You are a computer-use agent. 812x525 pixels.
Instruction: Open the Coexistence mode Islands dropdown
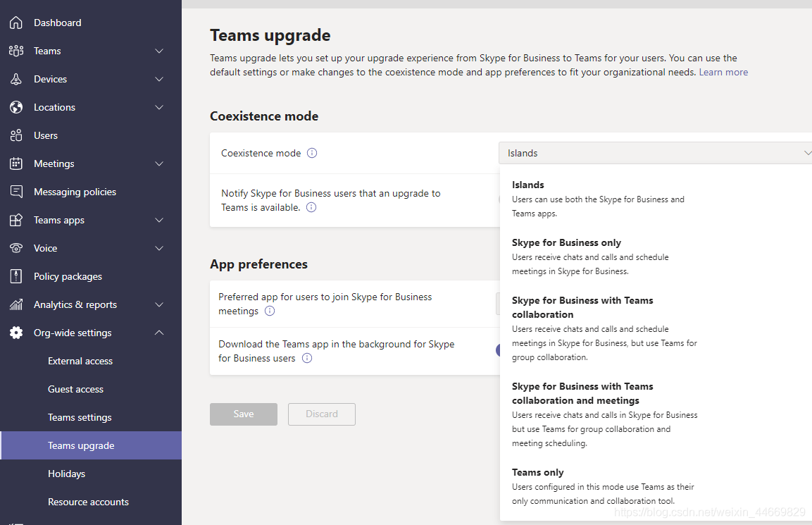[x=655, y=153]
